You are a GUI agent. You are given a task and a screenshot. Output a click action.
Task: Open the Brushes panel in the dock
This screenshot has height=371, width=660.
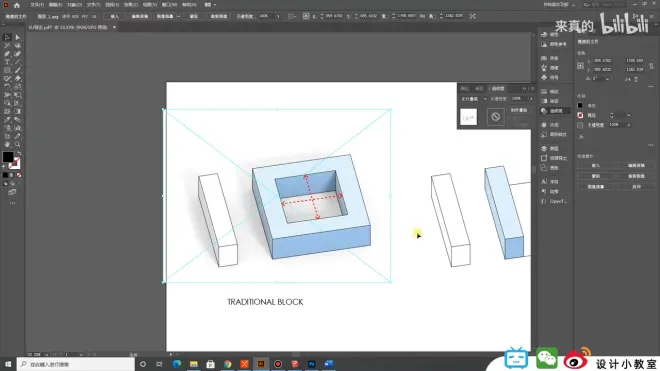tap(551, 68)
